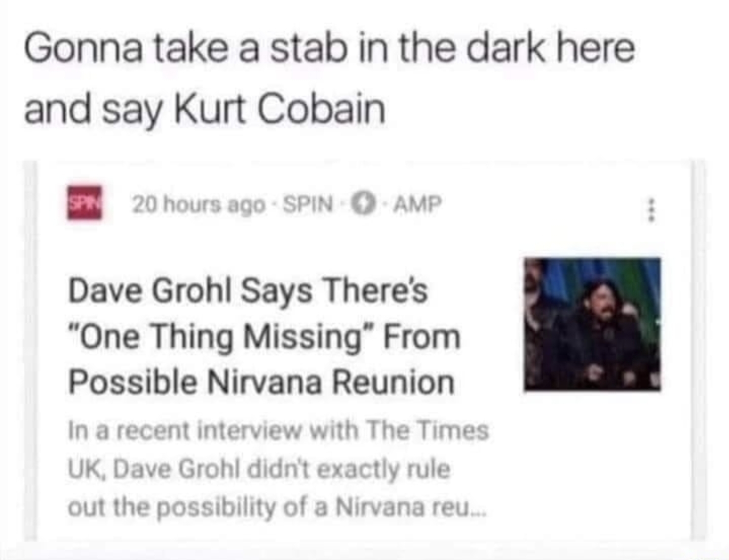
Task: Click the AMP label text
Action: (x=417, y=204)
